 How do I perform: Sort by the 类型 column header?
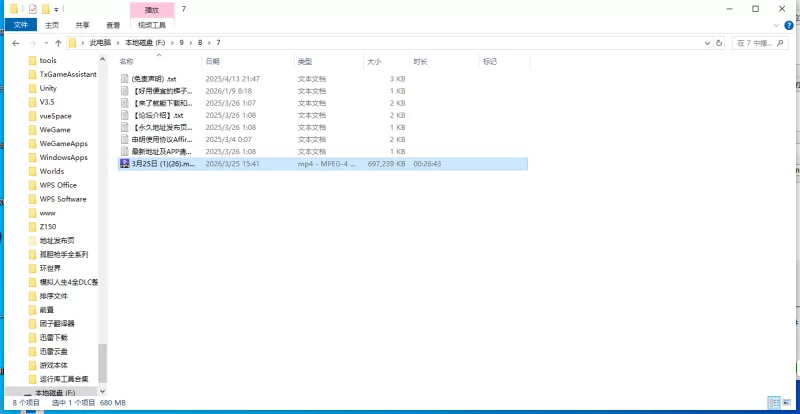305,62
